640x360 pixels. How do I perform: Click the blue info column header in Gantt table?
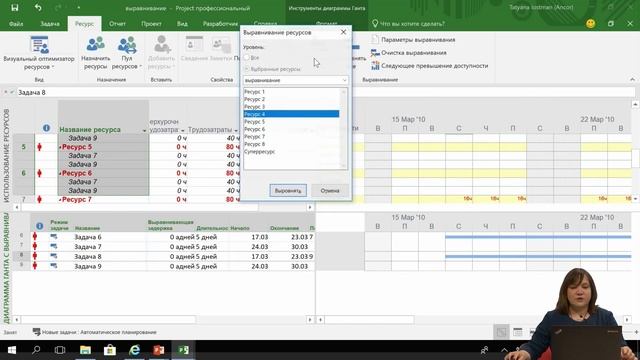click(x=39, y=226)
